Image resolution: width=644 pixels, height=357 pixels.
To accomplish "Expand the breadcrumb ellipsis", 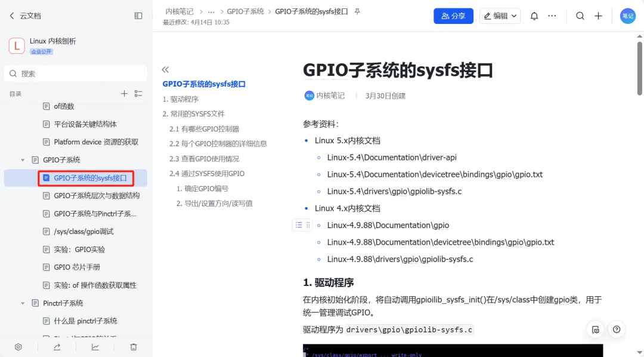I will 211,11.
